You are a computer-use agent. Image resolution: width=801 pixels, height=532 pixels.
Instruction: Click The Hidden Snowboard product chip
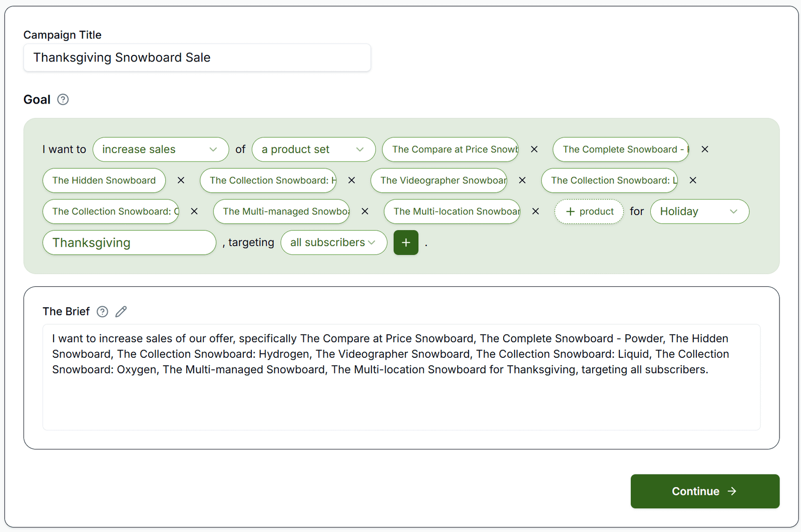click(104, 181)
